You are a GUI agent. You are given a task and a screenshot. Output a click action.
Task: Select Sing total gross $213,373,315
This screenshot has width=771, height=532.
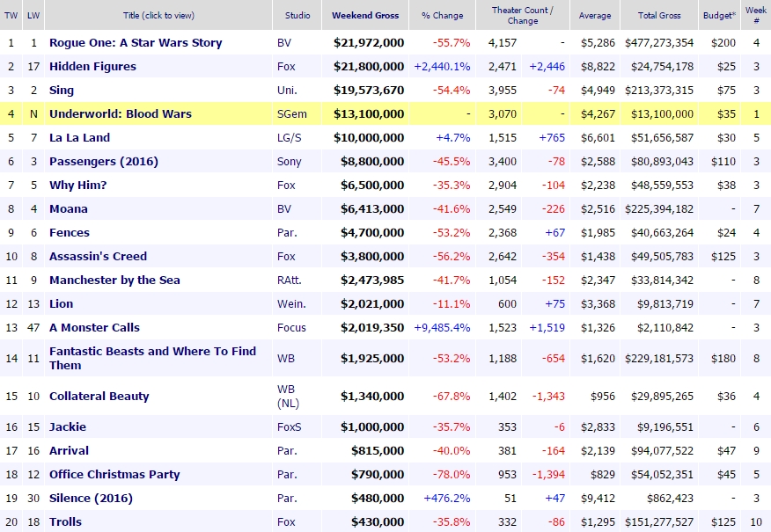(659, 91)
